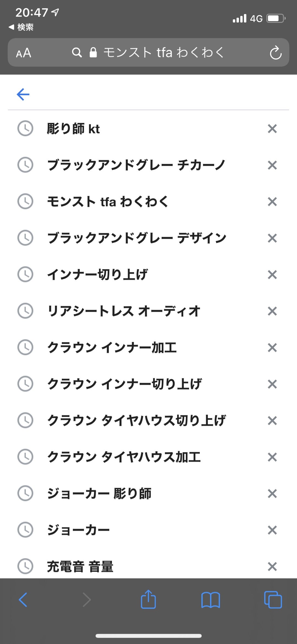
Task: Search again for ブラックアンドグレー チカーノ
Action: [136, 165]
